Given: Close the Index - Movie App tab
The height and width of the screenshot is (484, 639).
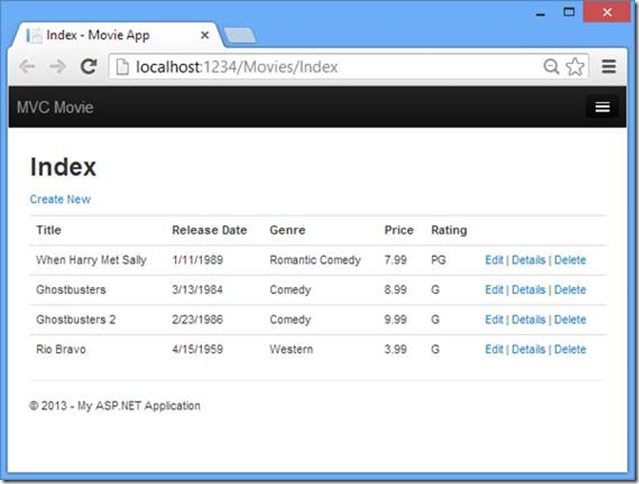Looking at the screenshot, I should pyautogui.click(x=204, y=35).
